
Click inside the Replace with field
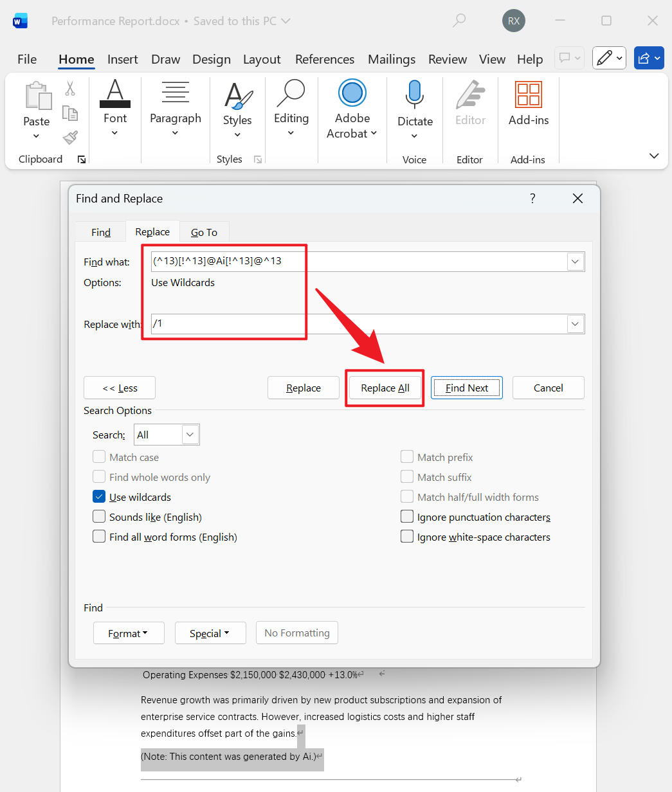pos(357,323)
